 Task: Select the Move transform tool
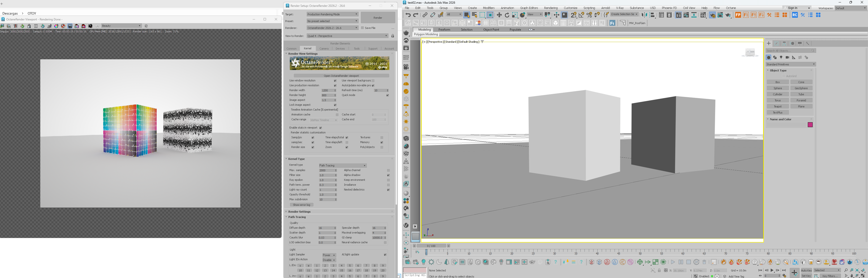pyautogui.click(x=499, y=15)
